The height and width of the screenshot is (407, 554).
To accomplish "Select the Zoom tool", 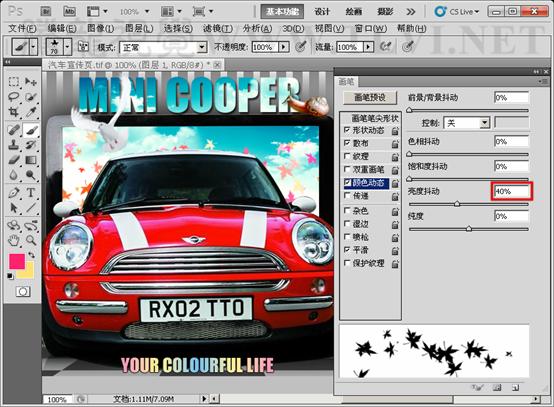I will 31,241.
